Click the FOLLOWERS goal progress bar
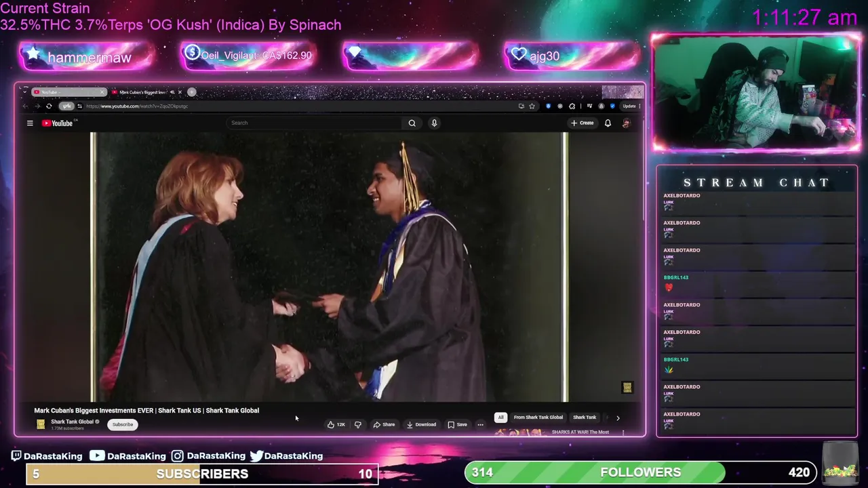The image size is (868, 488). pos(640,472)
